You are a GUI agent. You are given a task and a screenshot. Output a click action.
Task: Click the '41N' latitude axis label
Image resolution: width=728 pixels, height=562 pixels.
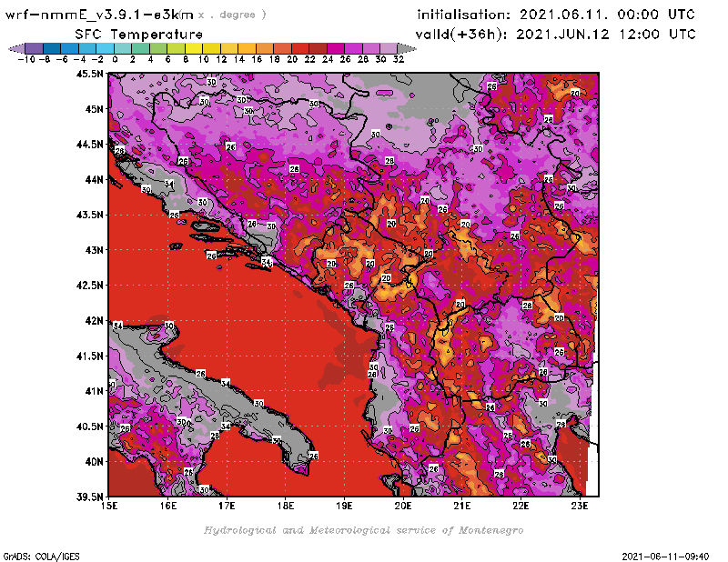click(94, 391)
